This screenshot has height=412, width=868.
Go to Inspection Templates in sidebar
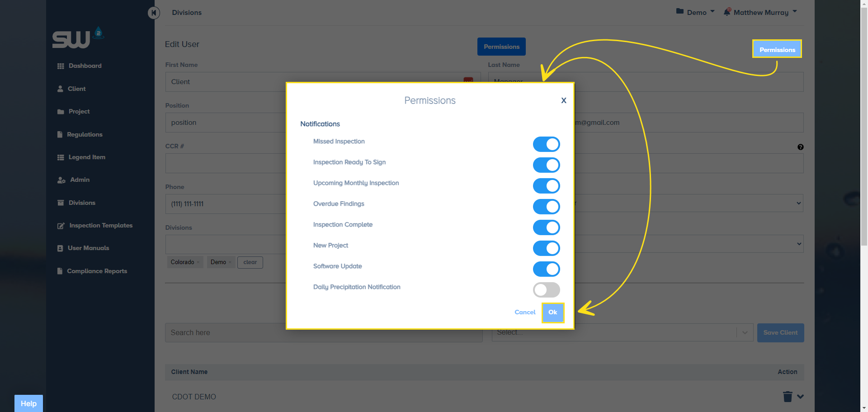[x=100, y=226]
